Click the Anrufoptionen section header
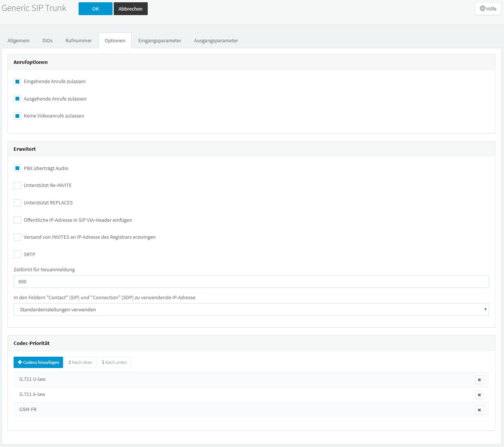 [x=251, y=62]
